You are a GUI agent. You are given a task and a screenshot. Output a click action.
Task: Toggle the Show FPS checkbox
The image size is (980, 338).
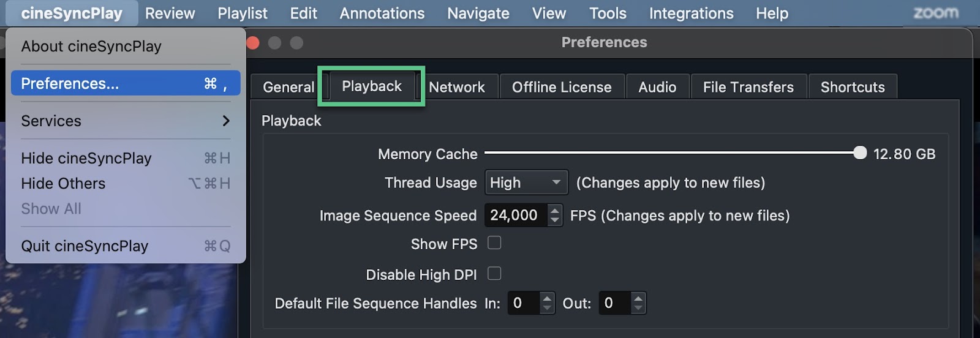494,243
